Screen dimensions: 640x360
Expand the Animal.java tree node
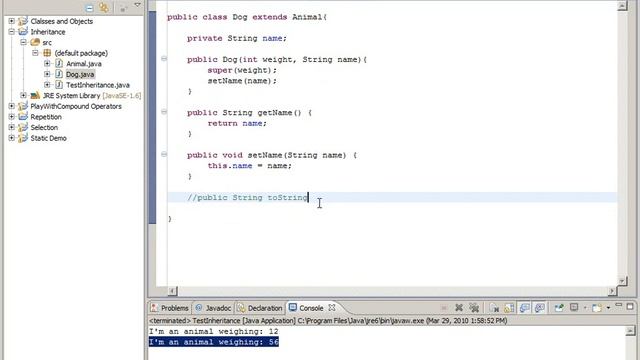click(47, 64)
